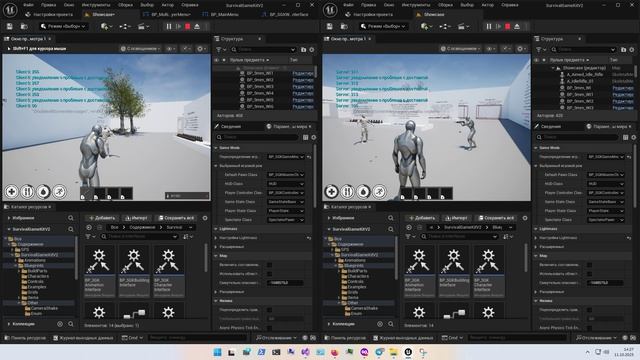The image size is (640, 360).
Task: Collapse Game Mode section in Client window details
Action: point(216,148)
